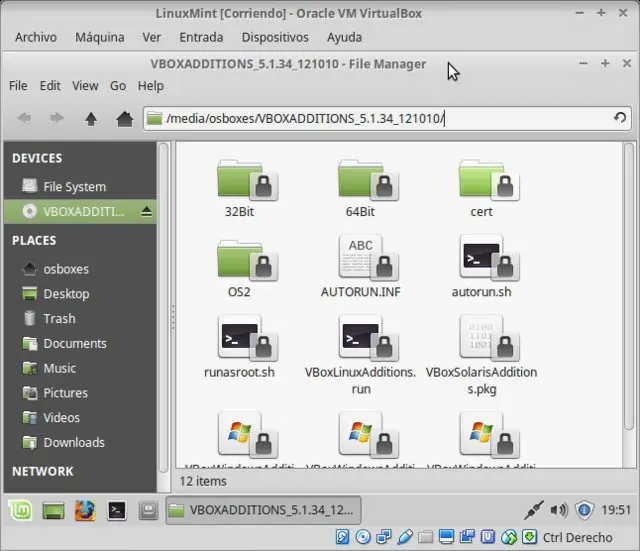Open VirtualBox Entrada menu
This screenshot has height=551, width=640.
pyautogui.click(x=201, y=37)
